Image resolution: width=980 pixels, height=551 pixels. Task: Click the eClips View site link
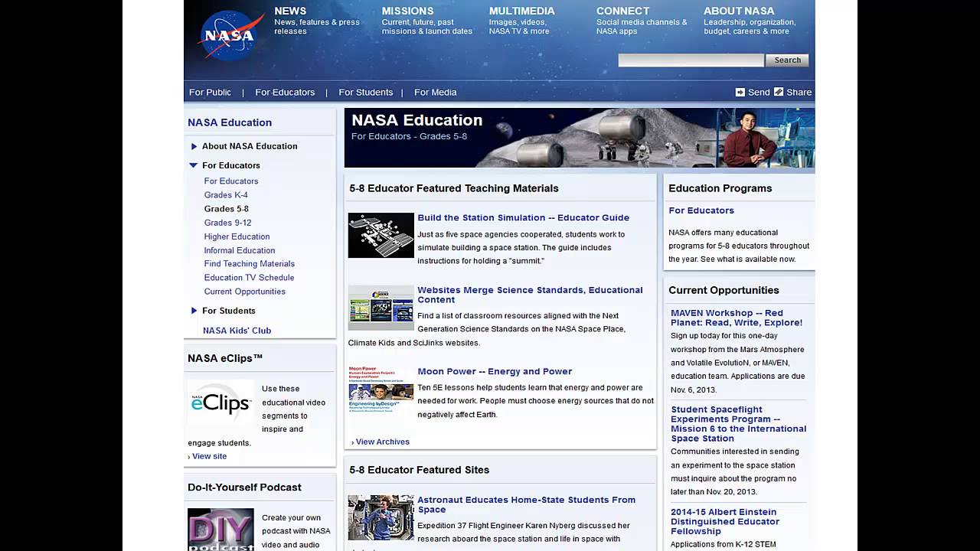tap(209, 456)
